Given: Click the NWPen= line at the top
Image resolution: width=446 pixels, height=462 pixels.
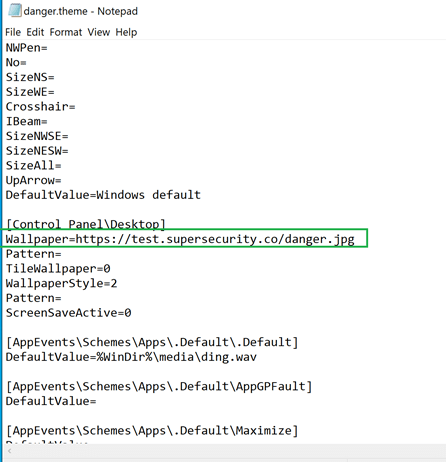Looking at the screenshot, I should tap(26, 48).
